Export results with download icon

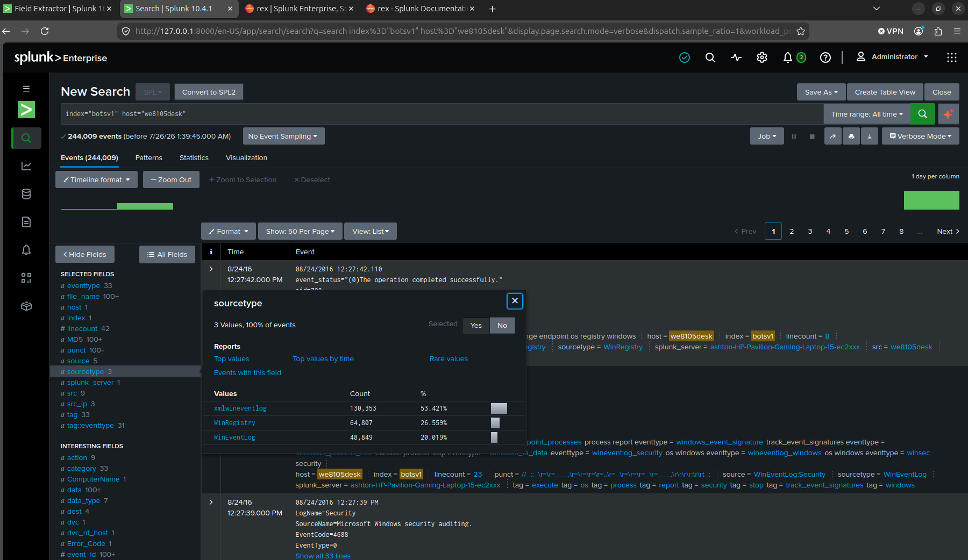pos(870,137)
